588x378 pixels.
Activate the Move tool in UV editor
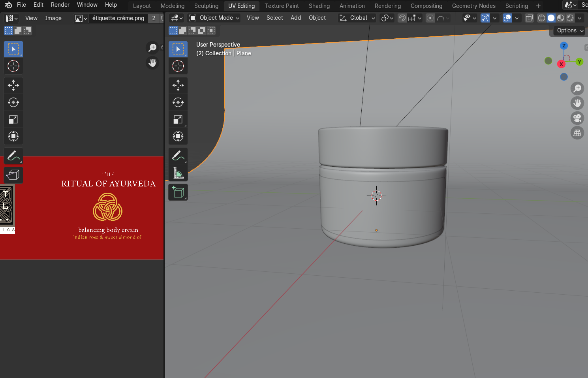[13, 85]
